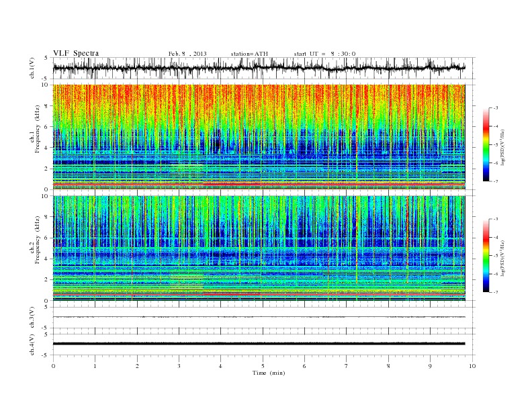Click the ch.3(V) axis label
The width and height of the screenshot is (532, 411).
(32, 318)
